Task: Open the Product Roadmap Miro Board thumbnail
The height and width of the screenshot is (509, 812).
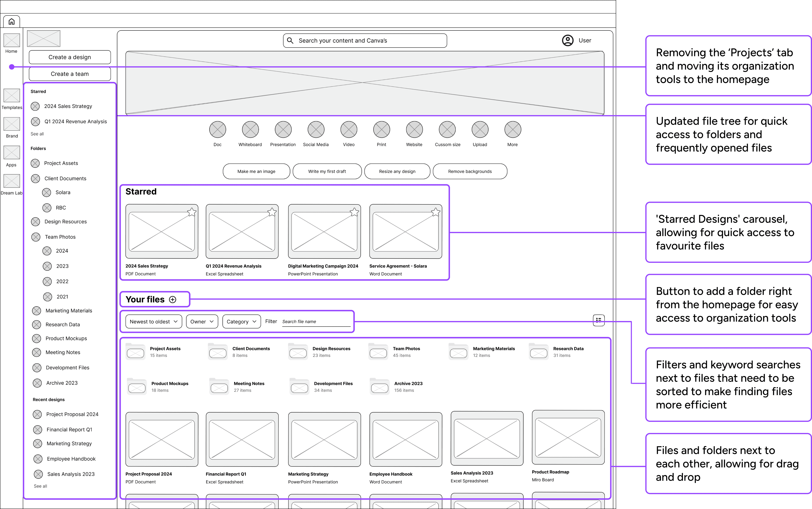Action: point(568,437)
